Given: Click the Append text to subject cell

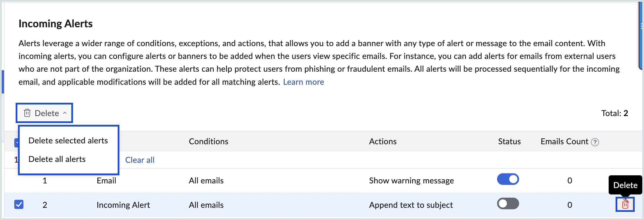Looking at the screenshot, I should pyautogui.click(x=411, y=205).
